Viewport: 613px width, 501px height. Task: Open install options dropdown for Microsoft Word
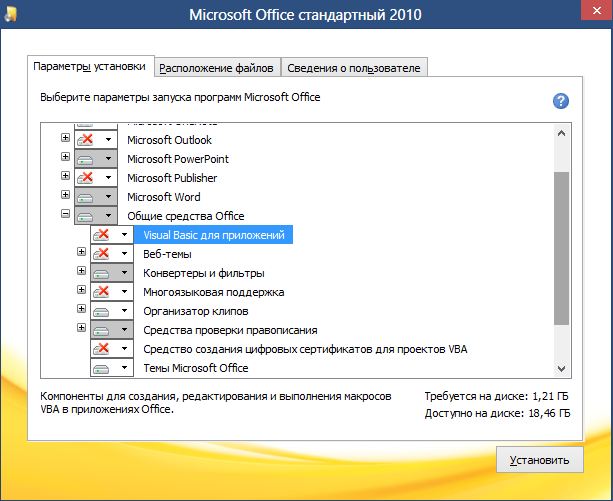[108, 197]
